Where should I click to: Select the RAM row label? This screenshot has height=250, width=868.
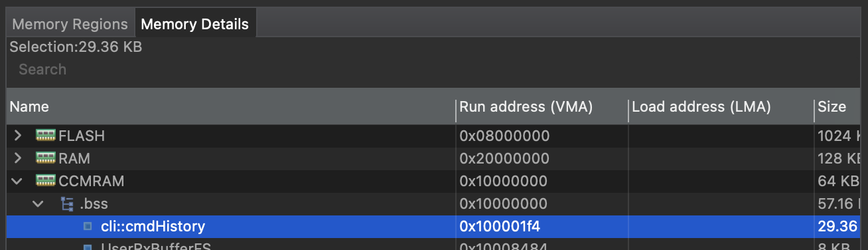pos(74,158)
